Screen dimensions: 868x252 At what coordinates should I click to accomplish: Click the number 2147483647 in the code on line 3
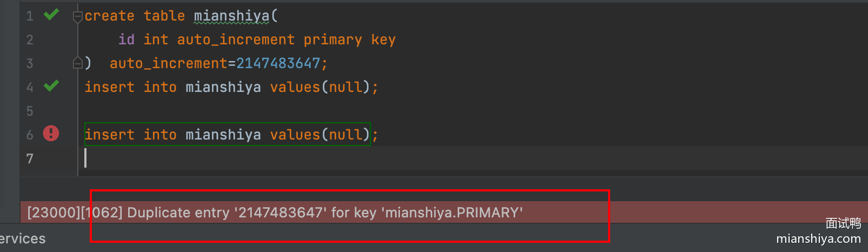(x=278, y=63)
